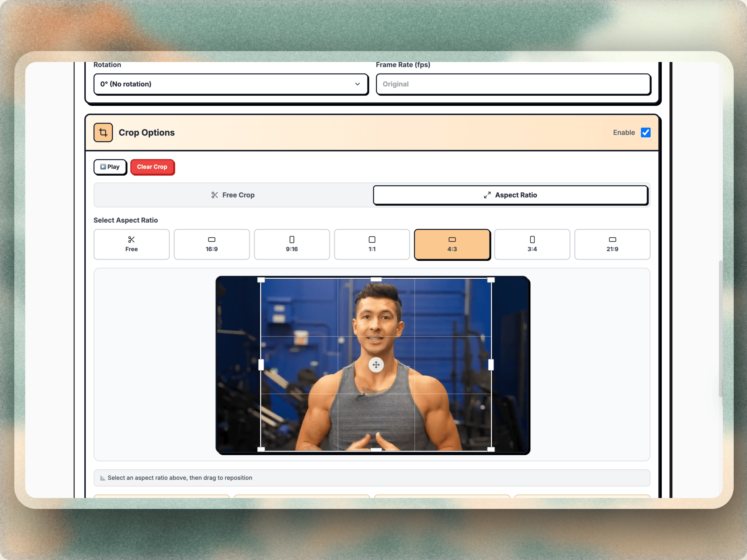Click the Play button
The width and height of the screenshot is (747, 560).
point(110,167)
